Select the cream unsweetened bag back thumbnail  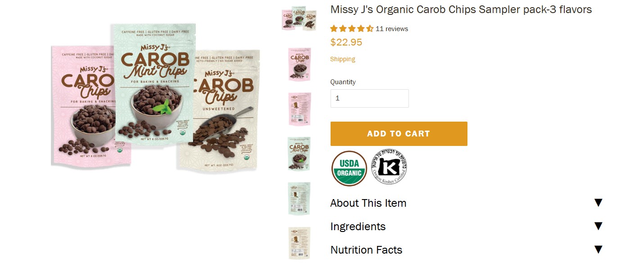pyautogui.click(x=299, y=243)
